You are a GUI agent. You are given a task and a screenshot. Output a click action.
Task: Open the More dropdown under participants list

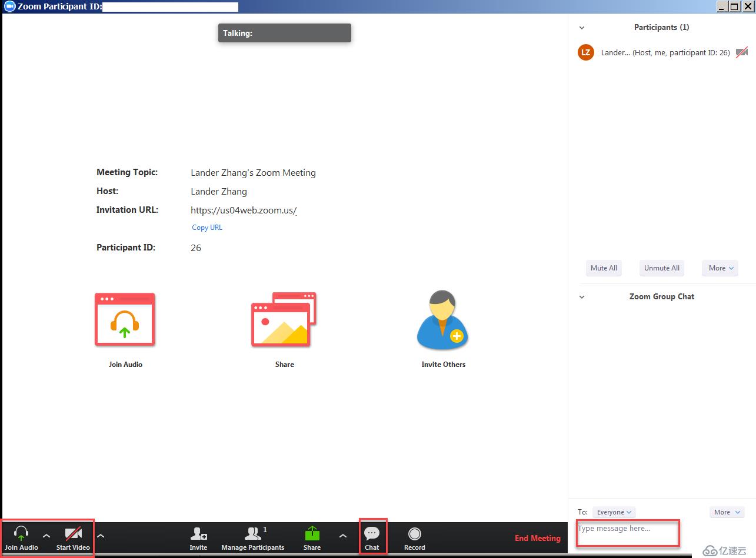point(720,268)
